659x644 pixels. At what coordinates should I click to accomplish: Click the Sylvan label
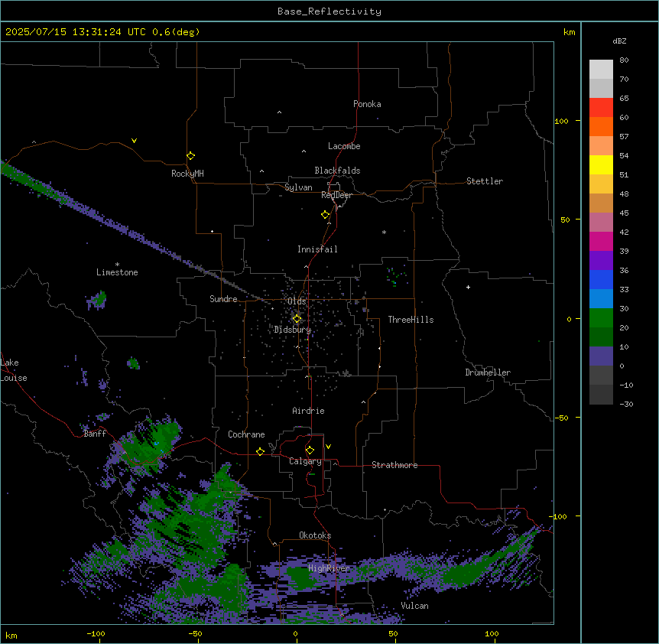[x=298, y=187]
